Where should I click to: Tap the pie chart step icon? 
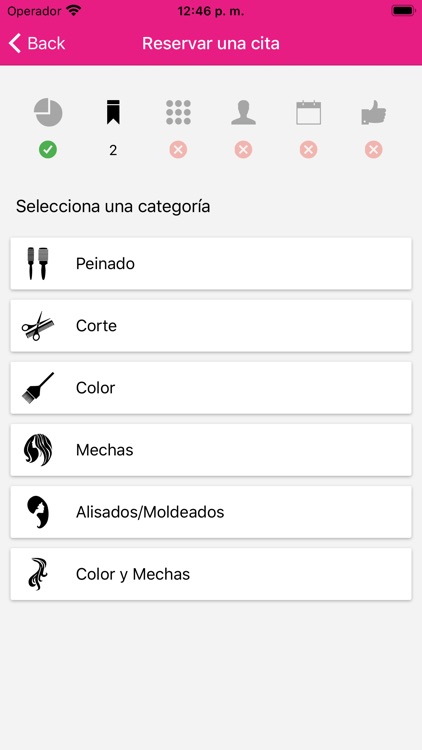(x=48, y=112)
